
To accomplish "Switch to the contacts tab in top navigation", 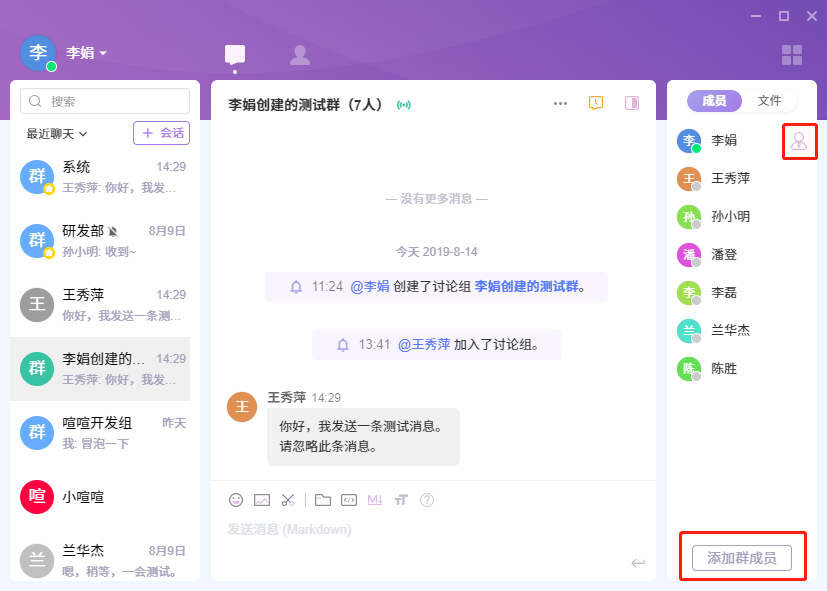I will [299, 55].
